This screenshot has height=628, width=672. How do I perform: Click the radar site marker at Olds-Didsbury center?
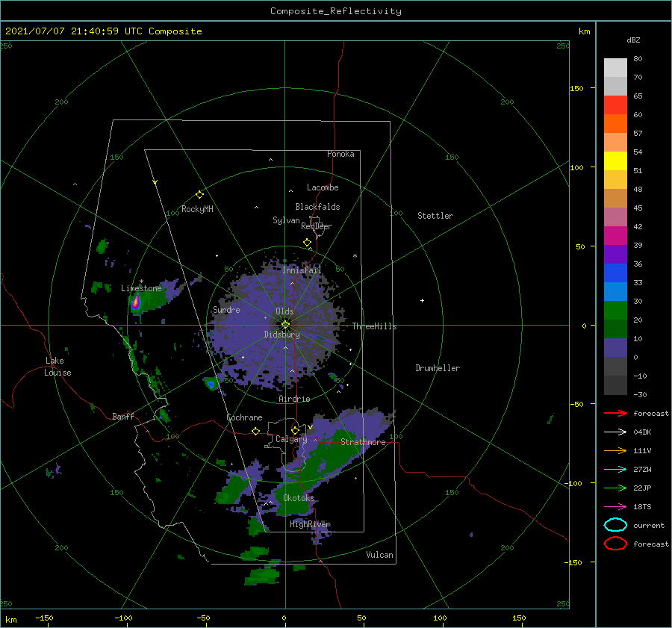[285, 325]
